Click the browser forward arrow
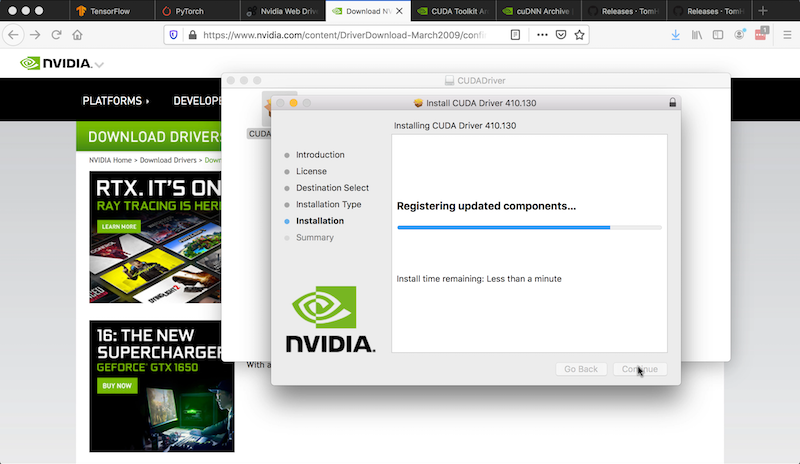 click(35, 35)
